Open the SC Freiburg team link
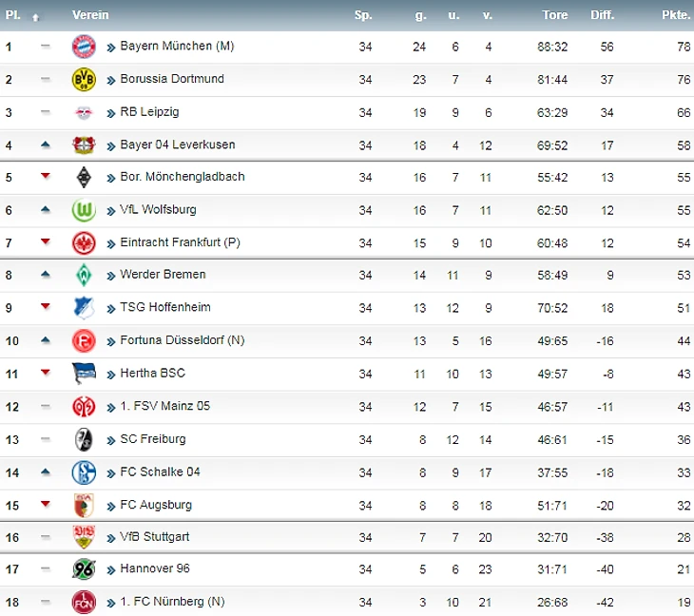Screen dimensions: 694x616 152,439
